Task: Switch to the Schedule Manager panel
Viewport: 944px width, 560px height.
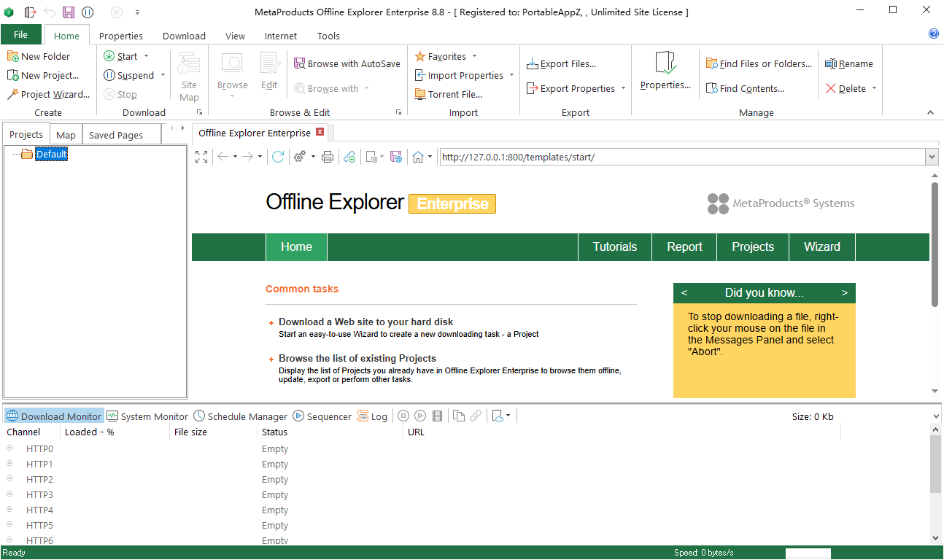Action: coord(240,416)
